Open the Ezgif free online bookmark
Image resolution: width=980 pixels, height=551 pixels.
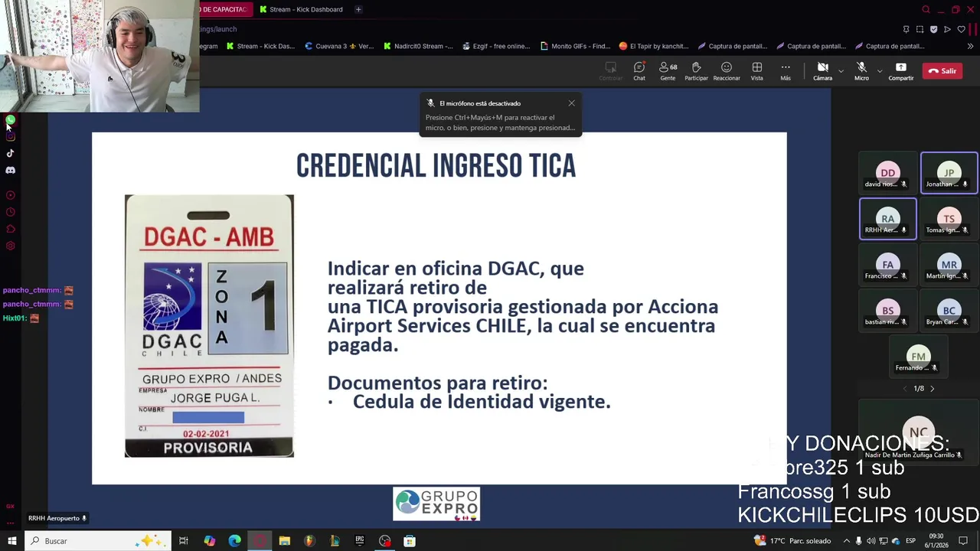(x=496, y=46)
